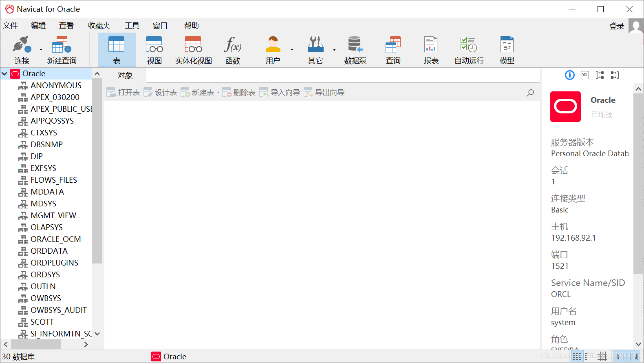Open the dropdown arrow next to 用户
This screenshot has height=363, width=644.
tap(292, 50)
